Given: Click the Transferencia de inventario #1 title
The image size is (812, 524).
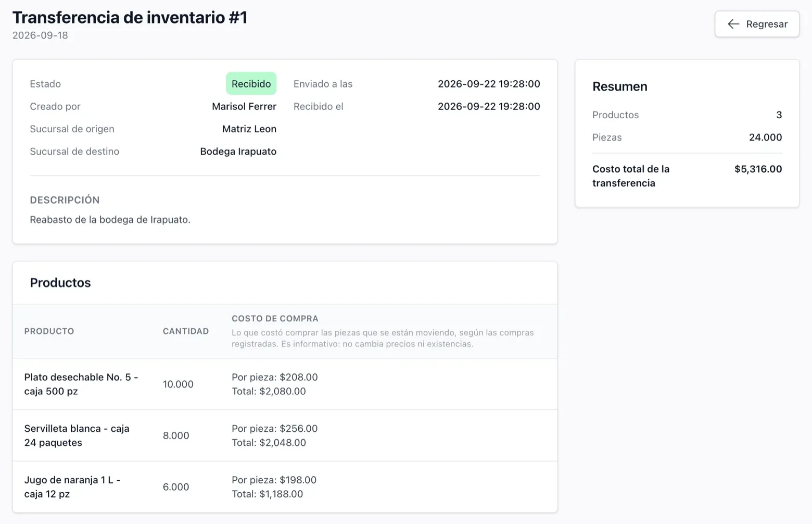Looking at the screenshot, I should click(130, 17).
